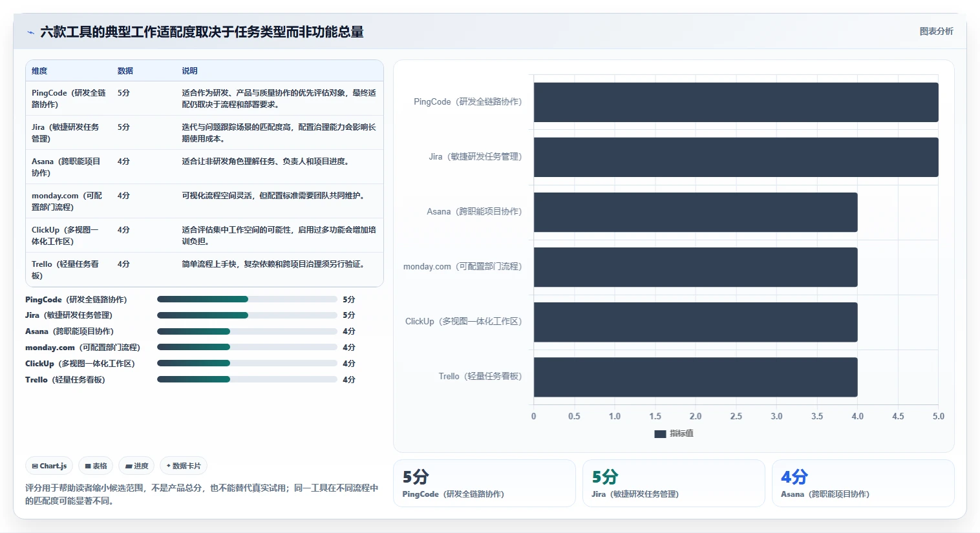Viewport: 980px width, 533px height.
Task: Click the description starting 迭代与问题跟踪场景
Action: [x=279, y=132]
